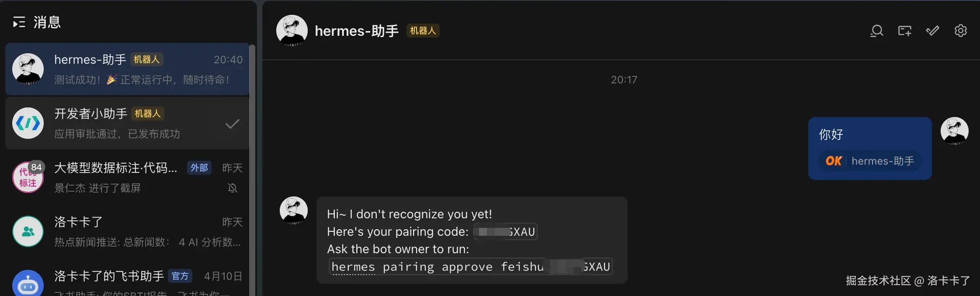Image resolution: width=980 pixels, height=296 pixels.
Task: Click the double-checkmark done icon in header
Action: (932, 31)
